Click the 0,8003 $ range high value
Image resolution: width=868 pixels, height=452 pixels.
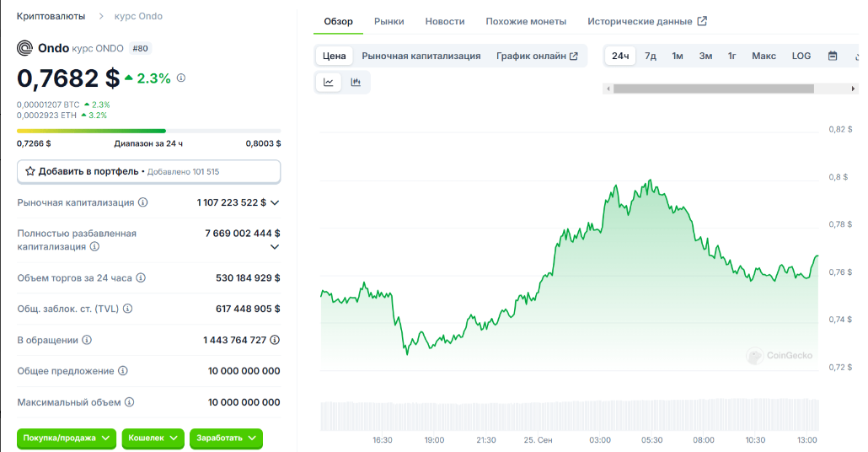coord(264,143)
